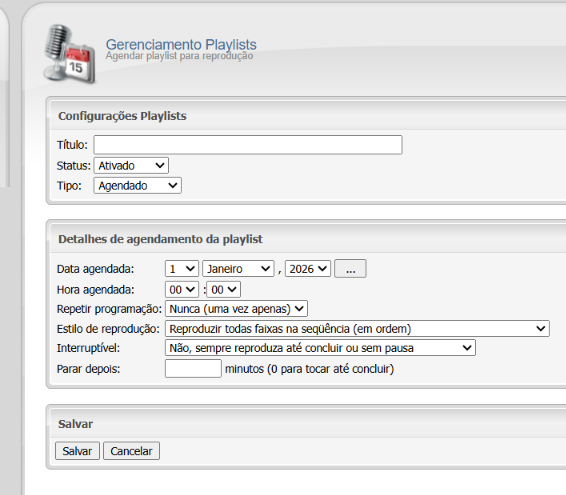Screen dimensions: 566x495
Task: Open the scheduled day dropdown showing 1
Action: pyautogui.click(x=182, y=269)
